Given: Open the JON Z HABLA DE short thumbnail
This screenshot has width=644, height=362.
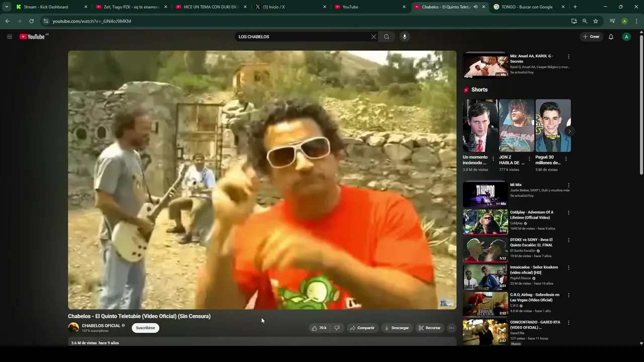Looking at the screenshot, I should tap(517, 126).
